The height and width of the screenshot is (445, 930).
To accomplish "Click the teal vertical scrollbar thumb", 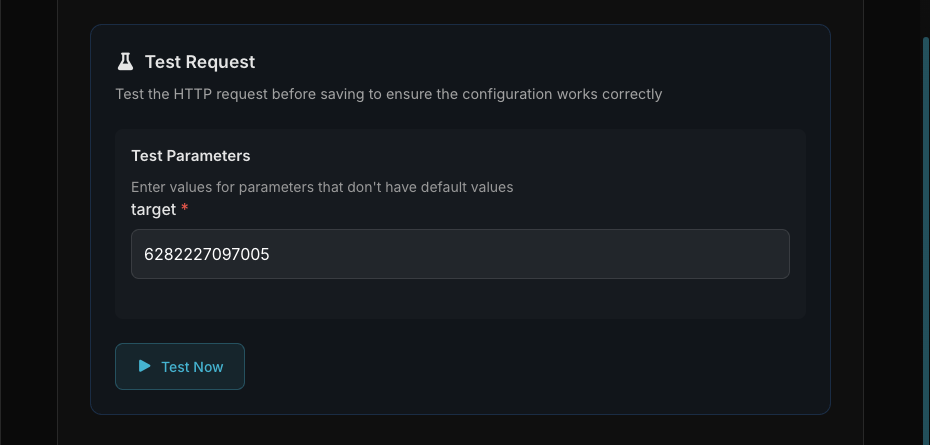I will (x=925, y=240).
